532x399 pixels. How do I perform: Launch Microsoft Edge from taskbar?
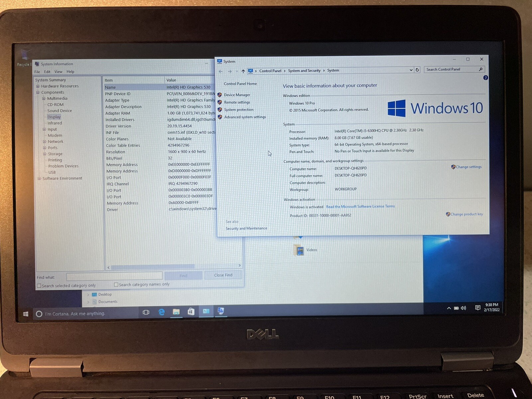click(162, 312)
